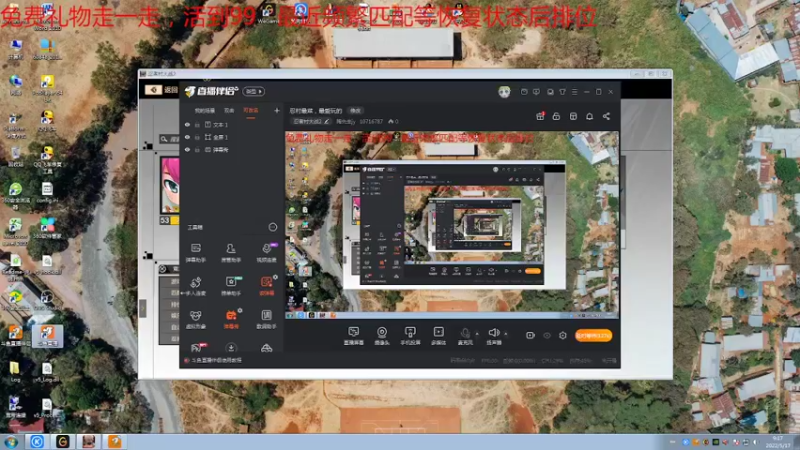Image resolution: width=800 pixels, height=450 pixels.
Task: Click the stream preview canvas
Action: pyautogui.click(x=452, y=225)
